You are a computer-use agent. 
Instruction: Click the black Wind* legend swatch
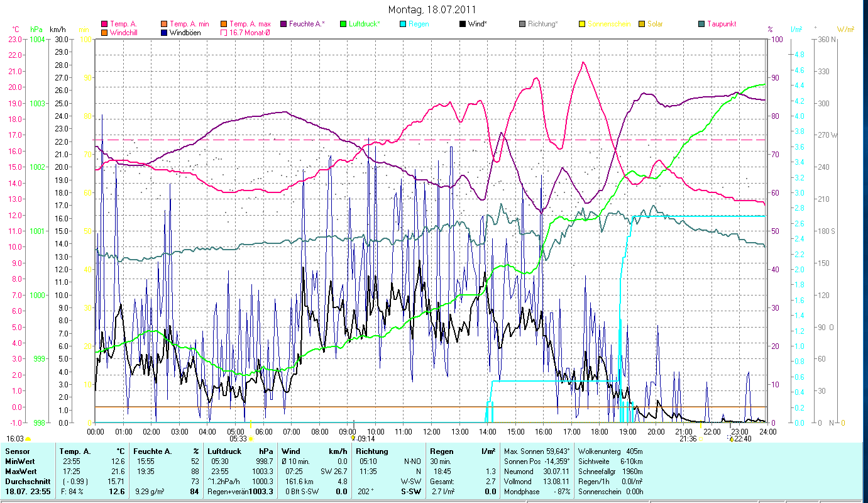click(x=463, y=24)
